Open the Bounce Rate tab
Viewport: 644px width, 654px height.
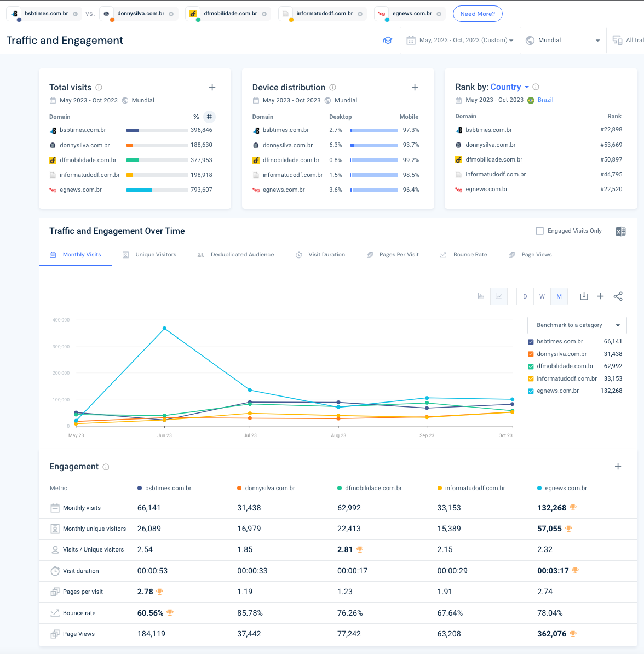(470, 255)
